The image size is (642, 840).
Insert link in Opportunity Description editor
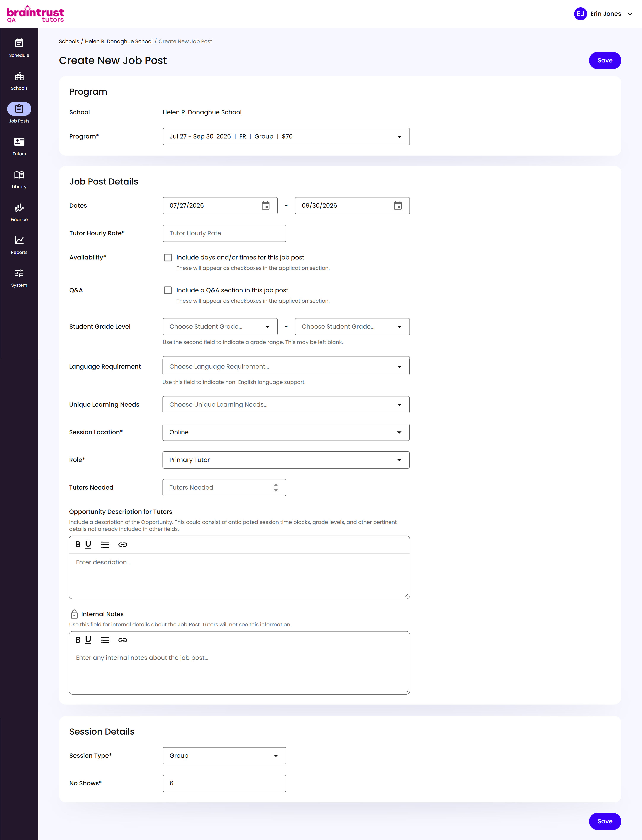coord(123,544)
